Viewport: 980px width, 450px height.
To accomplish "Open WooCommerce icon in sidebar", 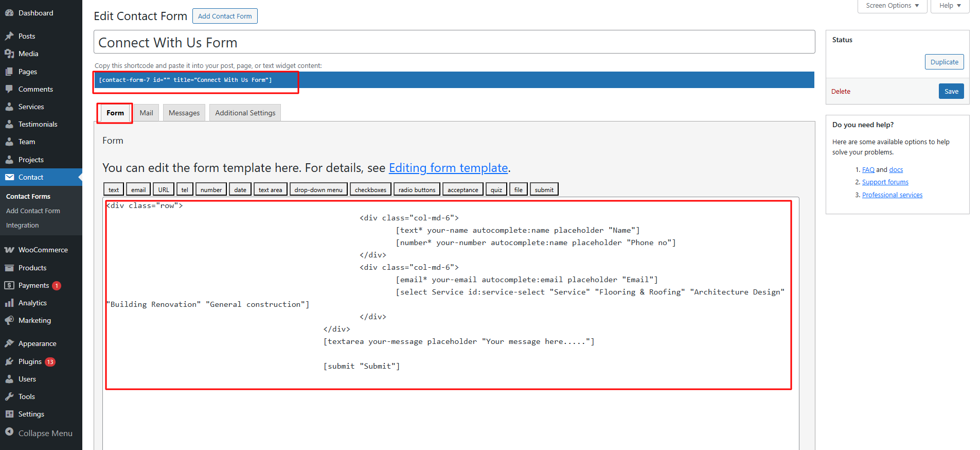I will pos(9,250).
